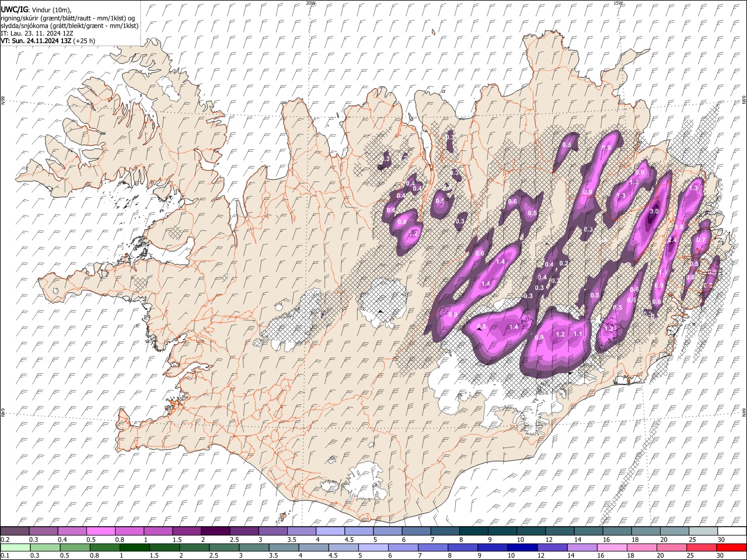Click the 20W longitude label
The width and height of the screenshot is (747, 560).
click(x=310, y=3)
